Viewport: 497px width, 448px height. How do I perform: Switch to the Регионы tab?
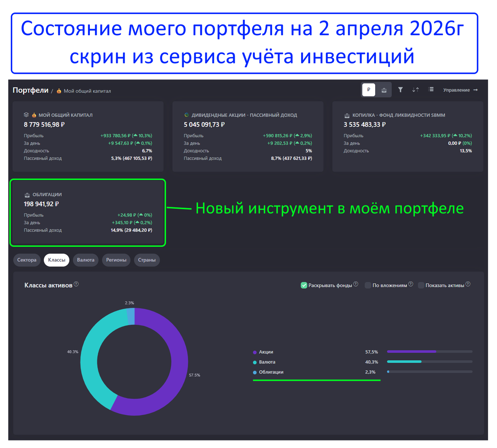pyautogui.click(x=116, y=260)
